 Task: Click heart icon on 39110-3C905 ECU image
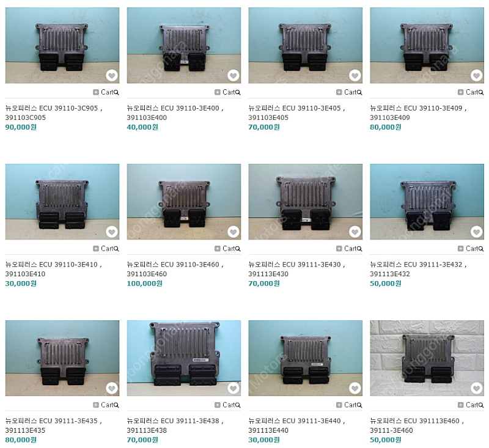[112, 75]
